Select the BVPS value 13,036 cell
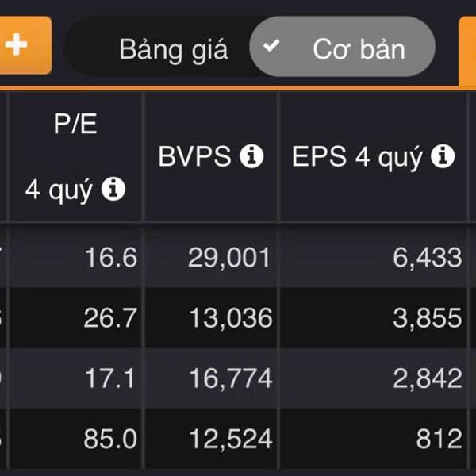 click(211, 318)
